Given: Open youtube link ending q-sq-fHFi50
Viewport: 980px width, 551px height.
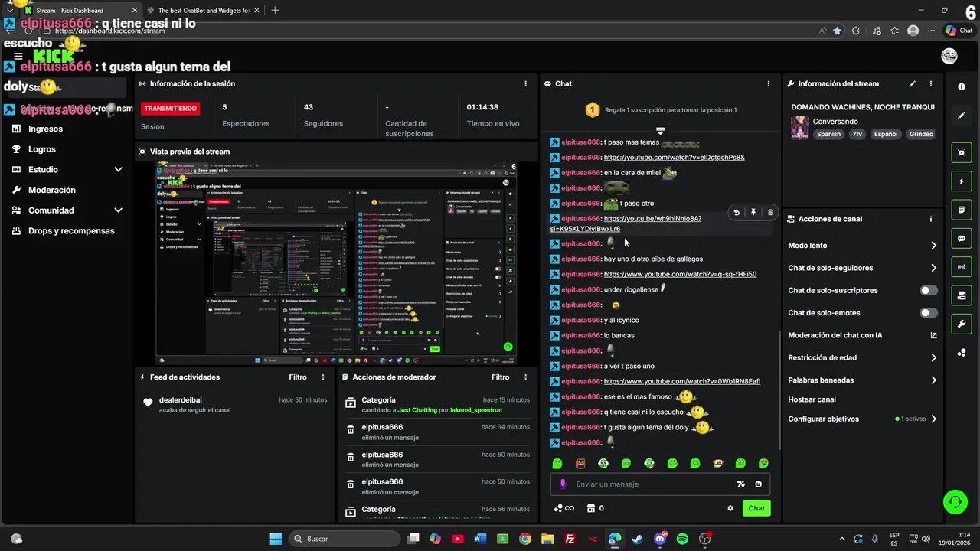Looking at the screenshot, I should pos(680,274).
